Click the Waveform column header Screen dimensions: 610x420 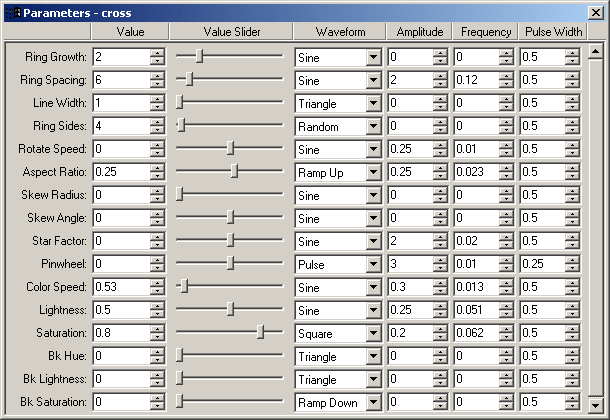tap(340, 32)
